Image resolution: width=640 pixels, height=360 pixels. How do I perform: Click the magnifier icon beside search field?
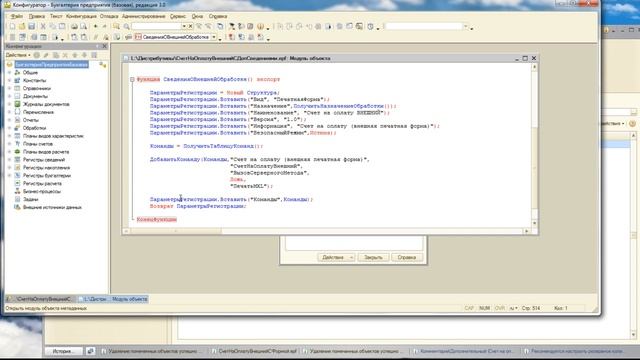pyautogui.click(x=127, y=27)
